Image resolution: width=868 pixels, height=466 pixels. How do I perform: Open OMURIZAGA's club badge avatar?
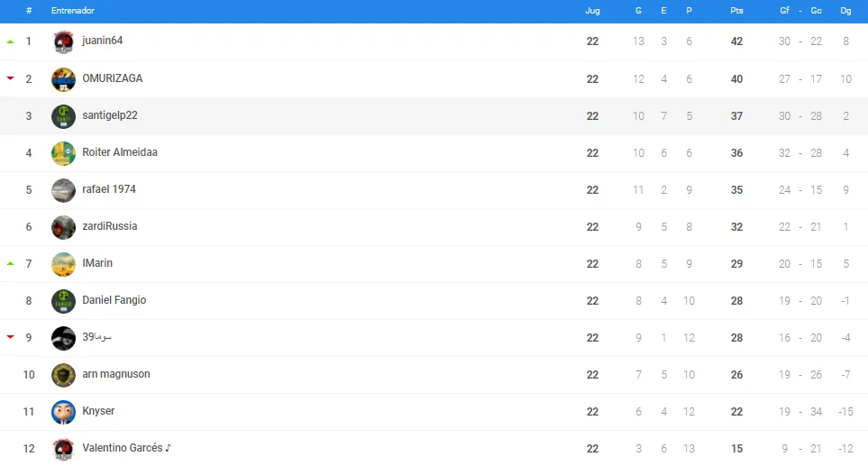click(x=63, y=79)
